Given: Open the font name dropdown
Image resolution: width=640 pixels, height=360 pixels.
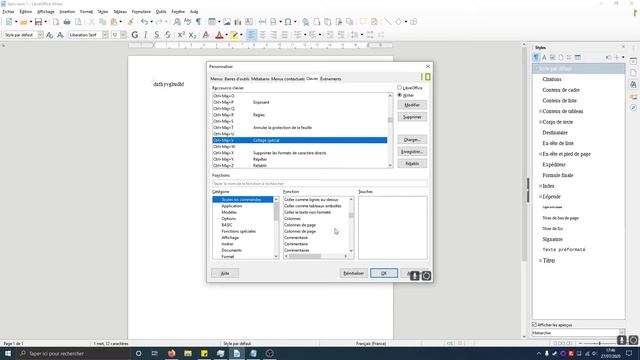Looking at the screenshot, I should click(105, 35).
